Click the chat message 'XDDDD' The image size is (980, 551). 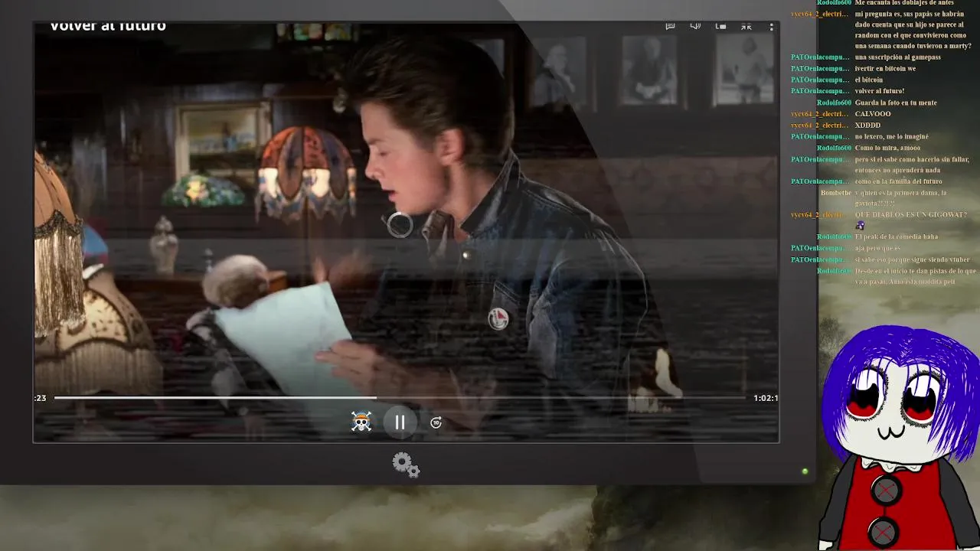tap(867, 126)
